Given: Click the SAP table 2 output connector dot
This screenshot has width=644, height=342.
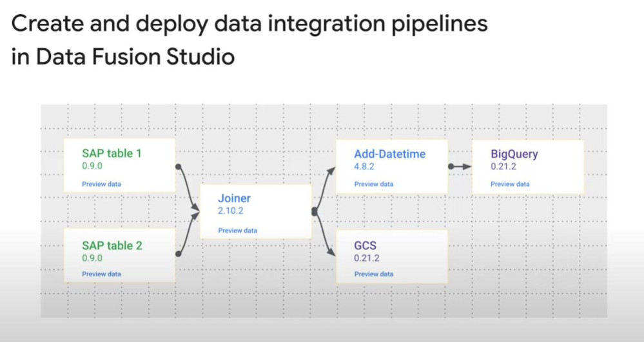Looking at the screenshot, I should [179, 254].
